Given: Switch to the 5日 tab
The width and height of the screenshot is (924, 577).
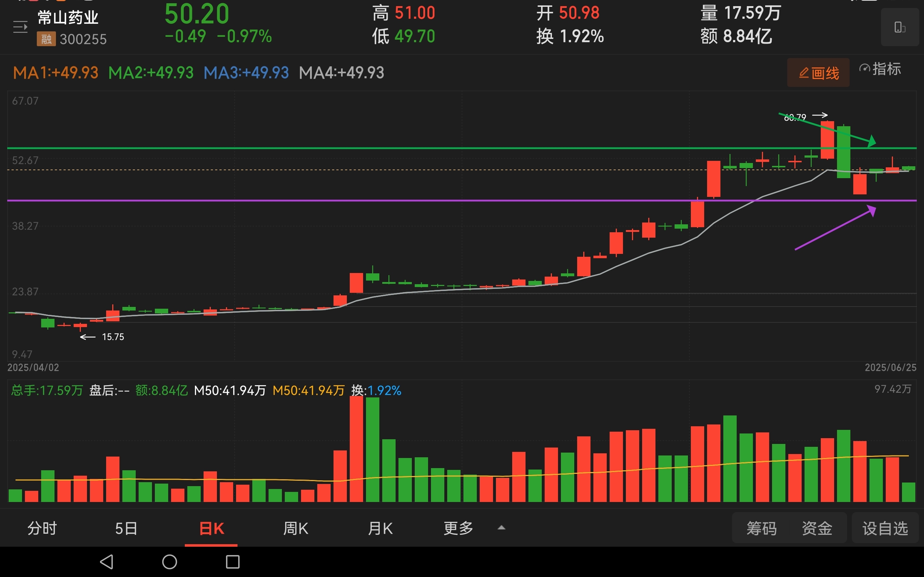Looking at the screenshot, I should (x=126, y=529).
